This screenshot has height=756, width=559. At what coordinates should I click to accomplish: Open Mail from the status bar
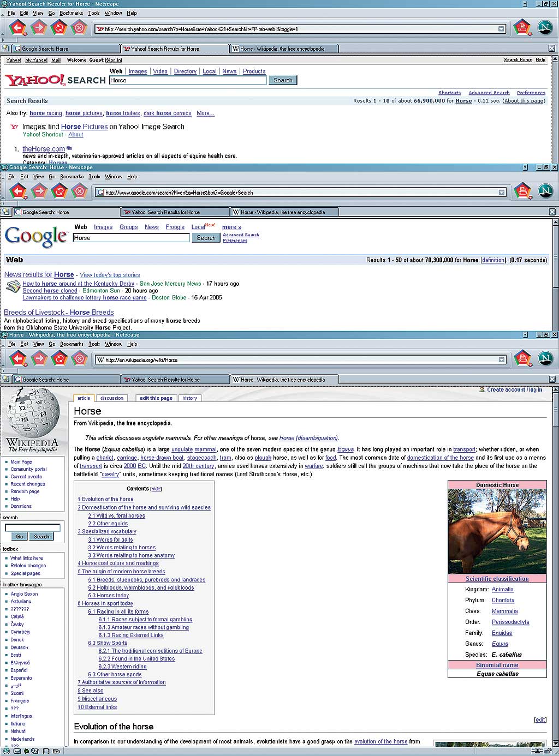click(x=17, y=751)
